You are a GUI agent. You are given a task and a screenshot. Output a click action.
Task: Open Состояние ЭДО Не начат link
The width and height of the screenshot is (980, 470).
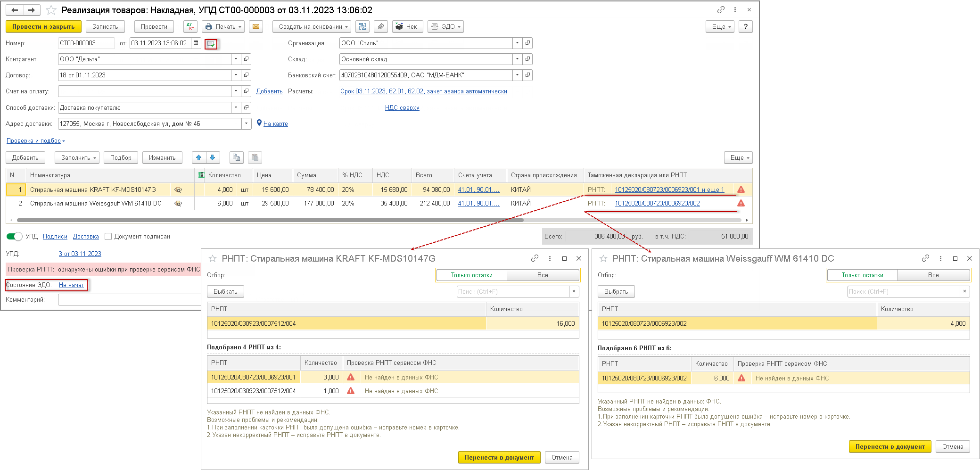coord(71,285)
